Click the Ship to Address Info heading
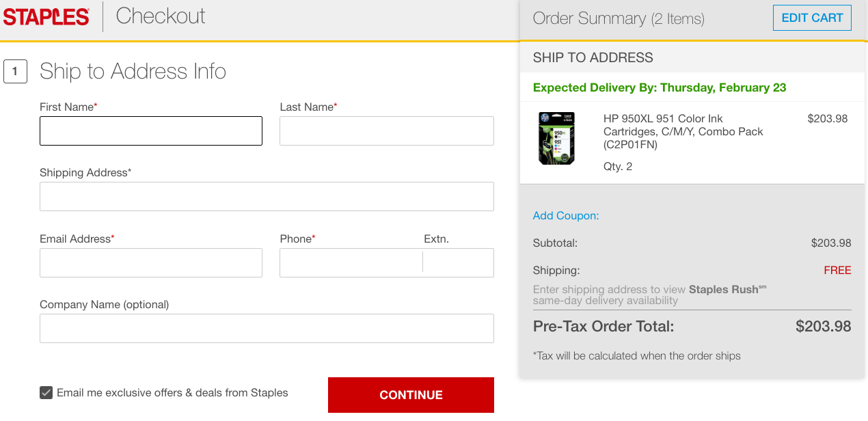Screen dimensions: 868x421 (x=133, y=72)
